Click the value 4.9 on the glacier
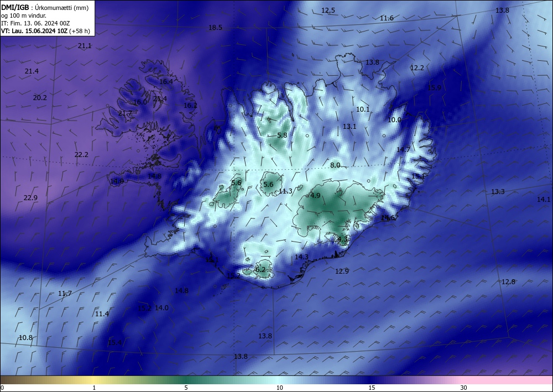This screenshot has height=392, width=553. (315, 195)
